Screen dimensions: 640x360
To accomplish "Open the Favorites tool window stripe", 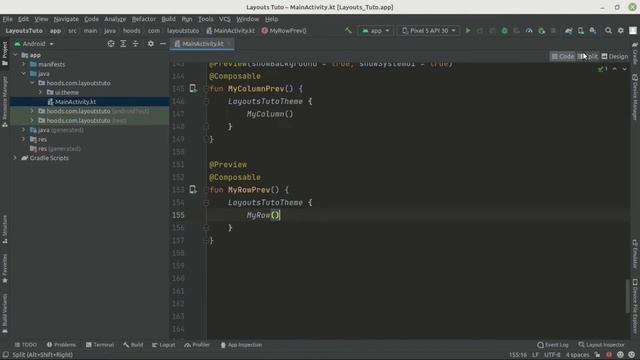I will point(5,268).
